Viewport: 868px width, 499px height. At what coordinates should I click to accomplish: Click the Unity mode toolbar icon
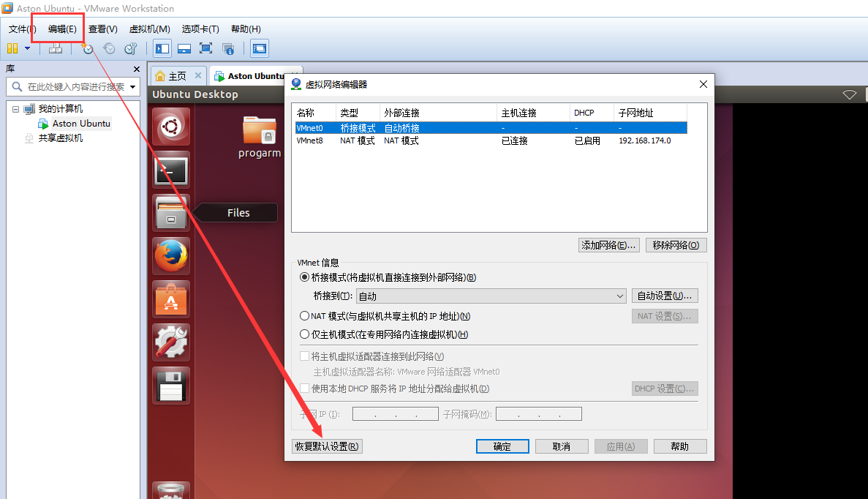coord(228,49)
